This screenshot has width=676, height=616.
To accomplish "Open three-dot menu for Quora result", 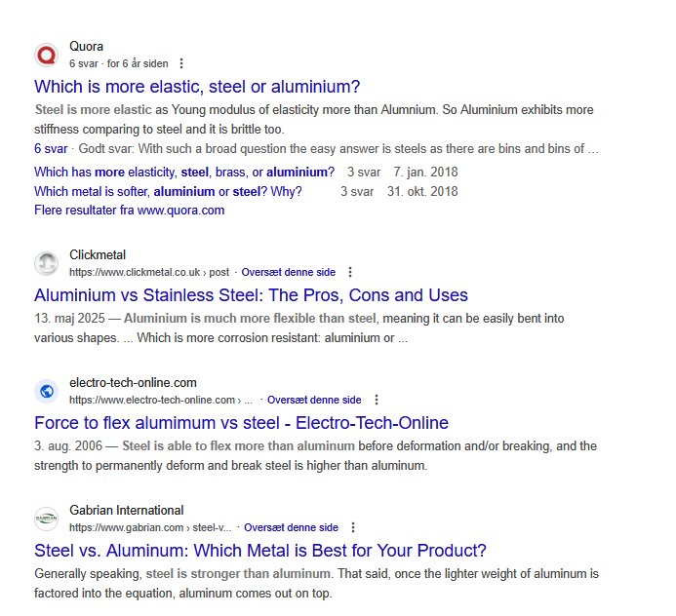I will pos(180,63).
